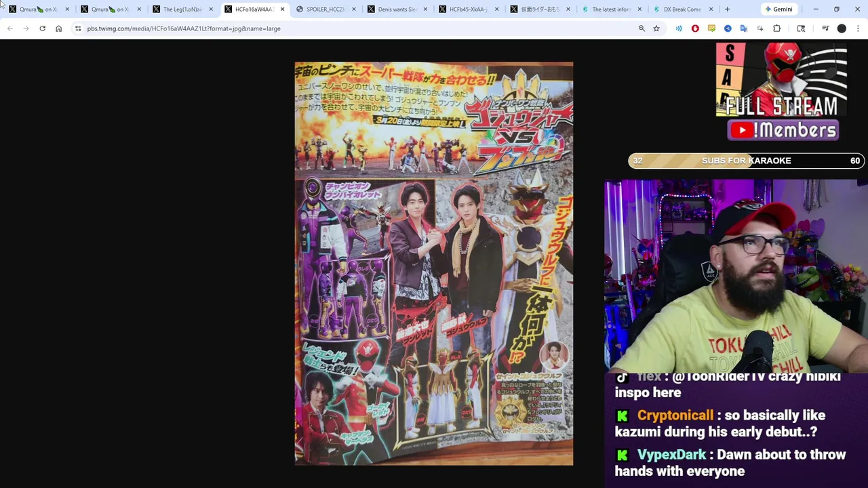Open the red Opera-style extension icon

pyautogui.click(x=695, y=28)
